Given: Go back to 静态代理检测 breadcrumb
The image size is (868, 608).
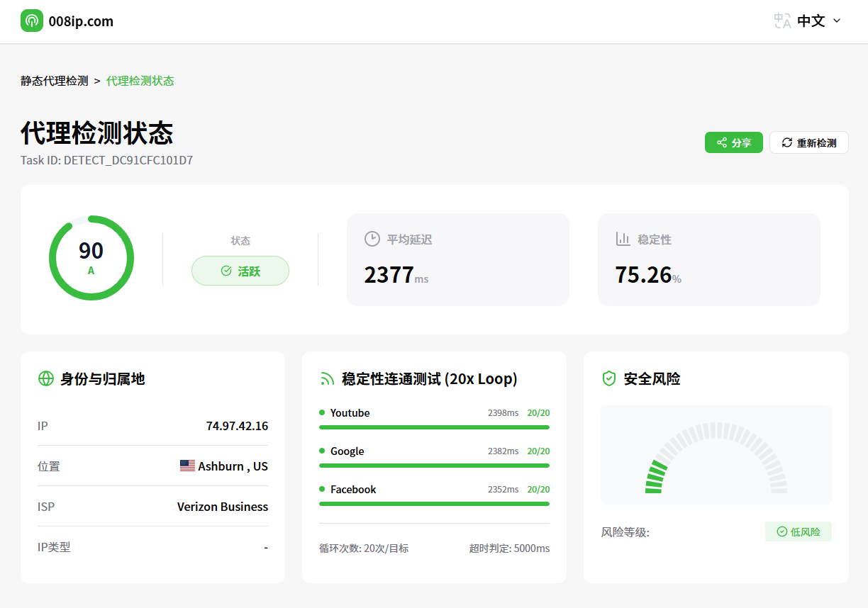Looking at the screenshot, I should coord(54,81).
